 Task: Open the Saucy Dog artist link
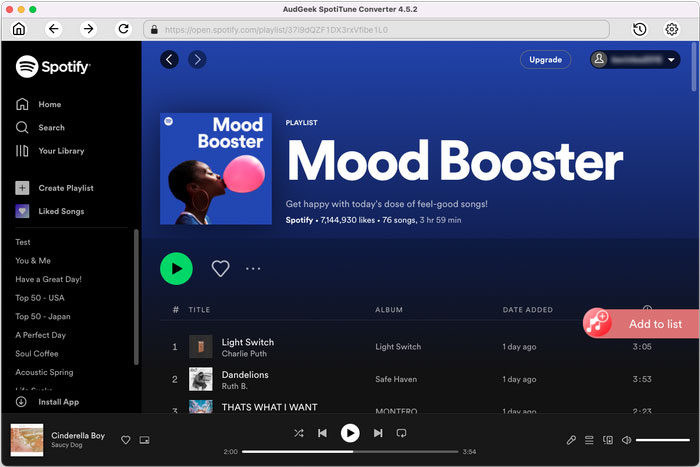67,445
